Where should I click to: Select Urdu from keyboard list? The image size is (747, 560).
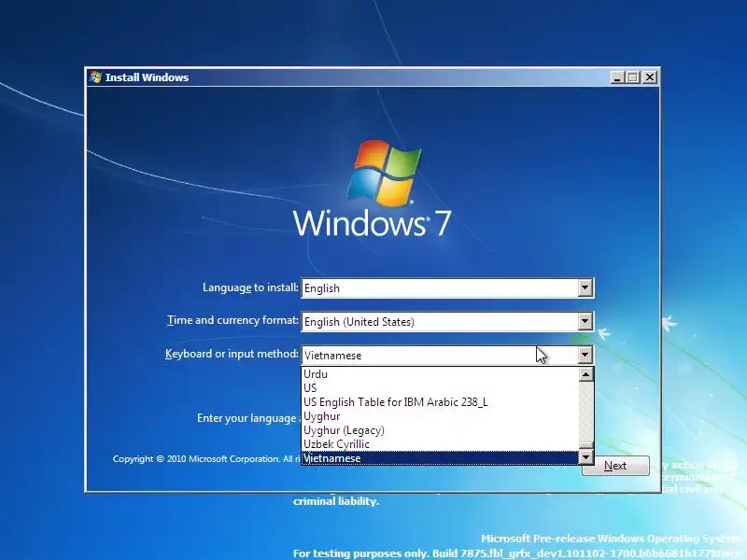pos(440,374)
